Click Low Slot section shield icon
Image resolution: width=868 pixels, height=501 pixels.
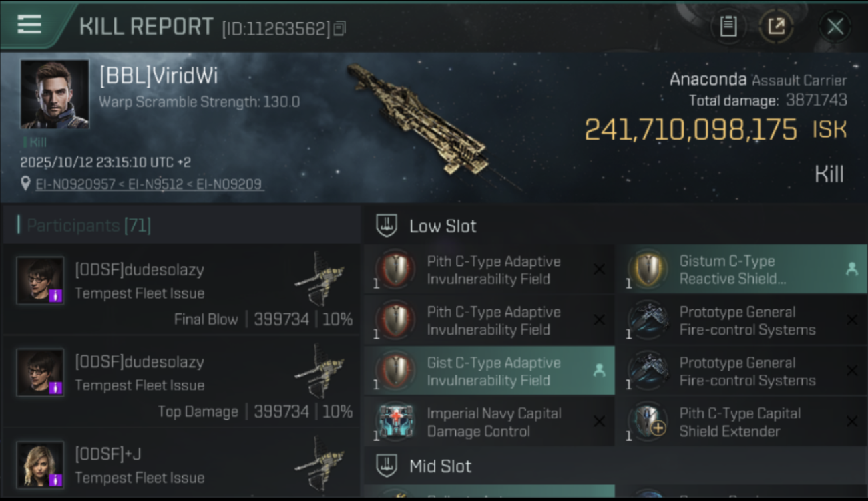tap(387, 226)
